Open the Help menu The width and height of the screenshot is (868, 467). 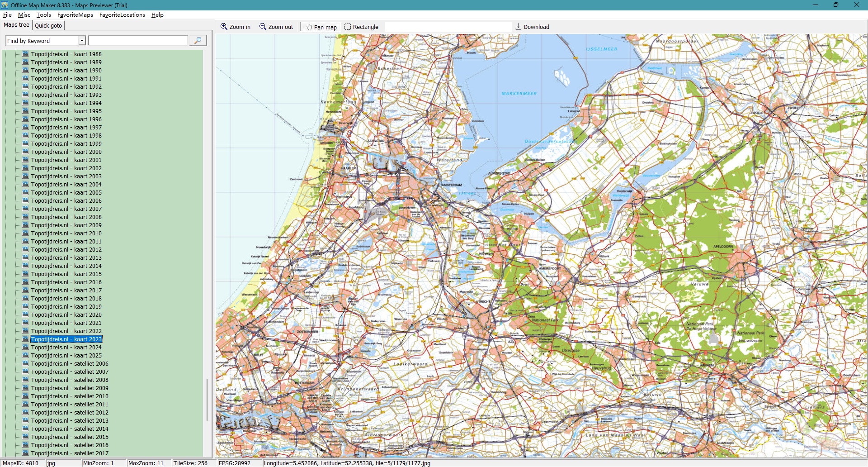(157, 15)
